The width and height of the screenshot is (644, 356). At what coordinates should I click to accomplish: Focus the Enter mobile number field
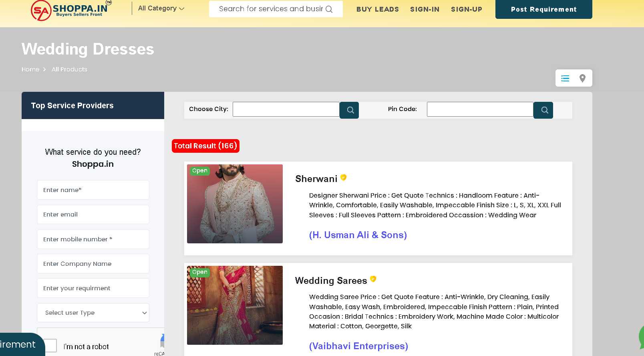93,239
